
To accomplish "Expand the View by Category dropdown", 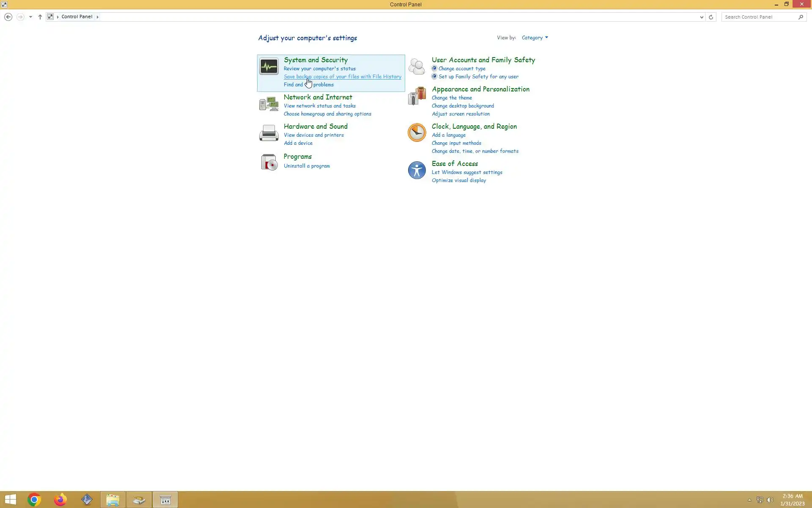I will (535, 38).
